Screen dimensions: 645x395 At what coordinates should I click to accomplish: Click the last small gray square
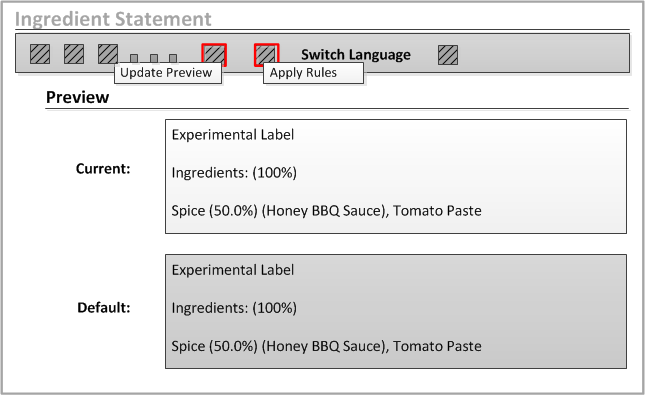tap(173, 58)
